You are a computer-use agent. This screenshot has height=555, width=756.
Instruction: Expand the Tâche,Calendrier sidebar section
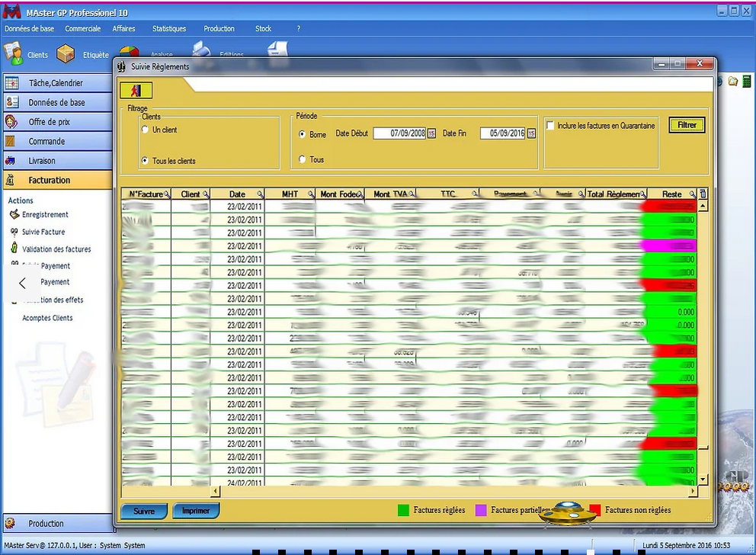click(56, 83)
